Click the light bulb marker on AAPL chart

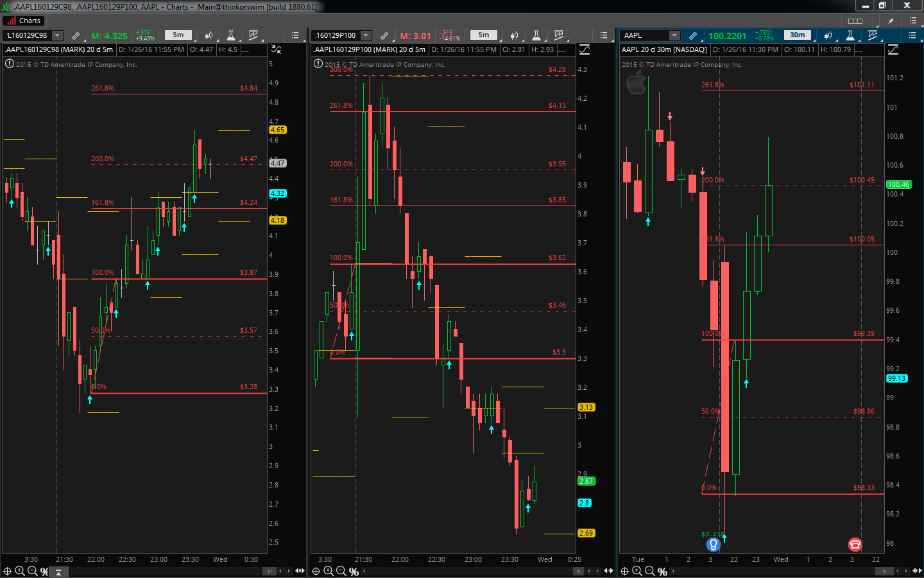point(713,545)
